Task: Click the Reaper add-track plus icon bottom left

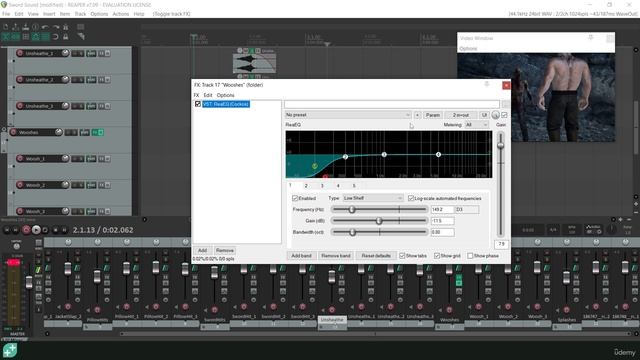Action: coord(10,350)
